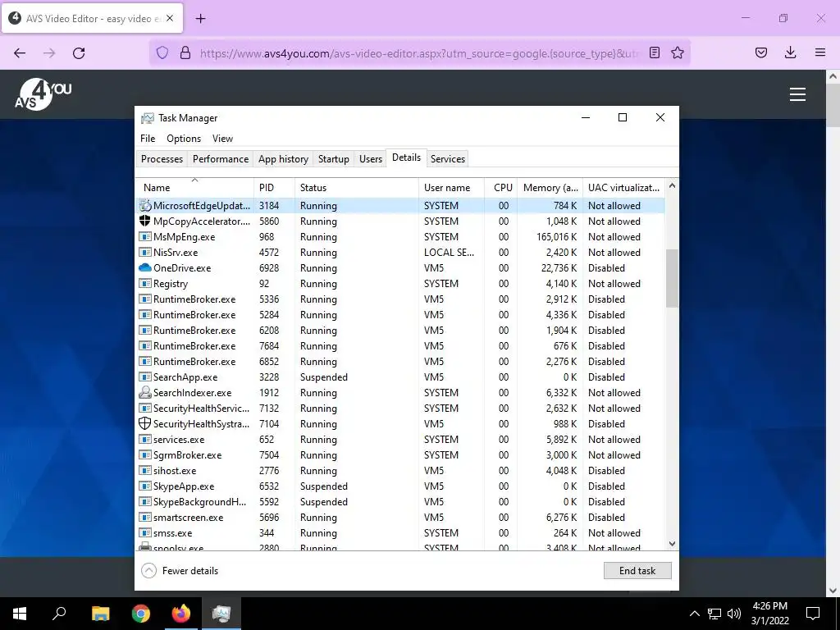Select the SearchApp.exe process row
Image resolution: width=840 pixels, height=630 pixels.
[400, 377]
